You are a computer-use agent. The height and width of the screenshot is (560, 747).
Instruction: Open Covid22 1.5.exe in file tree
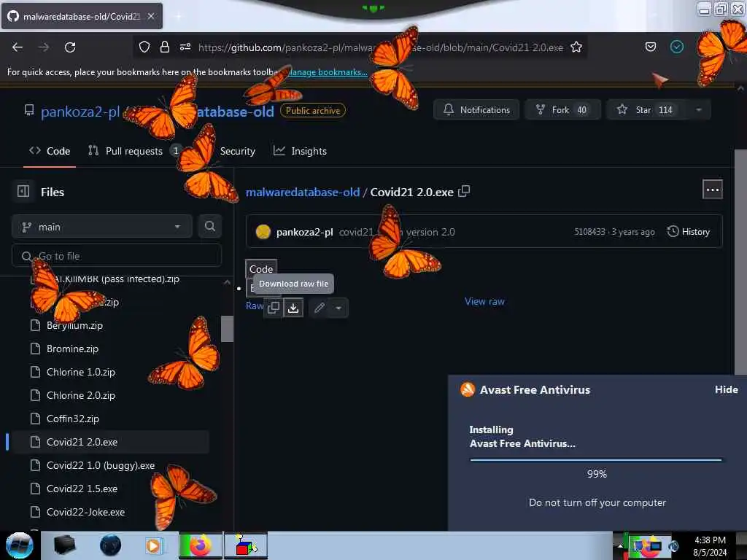(x=82, y=489)
